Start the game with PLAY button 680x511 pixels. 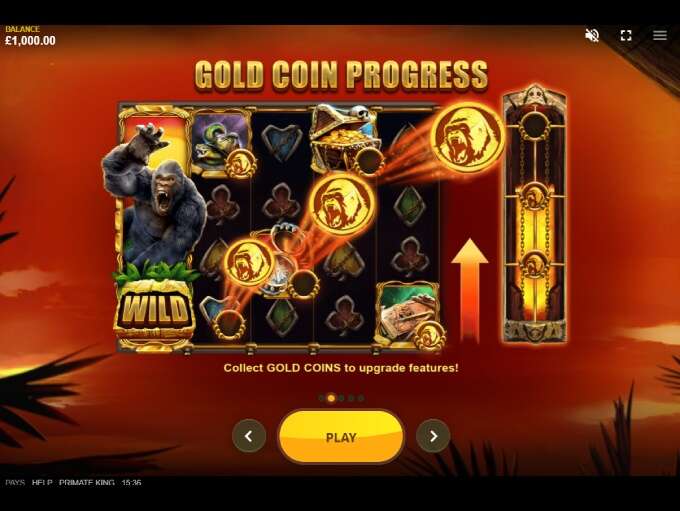tap(341, 437)
